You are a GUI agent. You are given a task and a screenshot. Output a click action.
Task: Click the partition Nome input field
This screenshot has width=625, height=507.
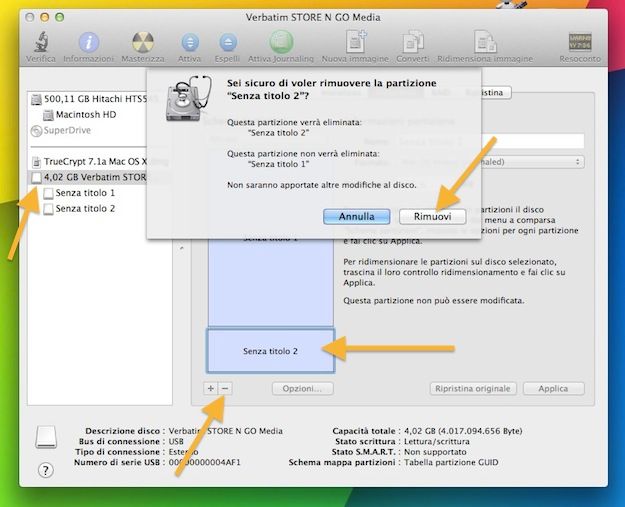[532, 141]
